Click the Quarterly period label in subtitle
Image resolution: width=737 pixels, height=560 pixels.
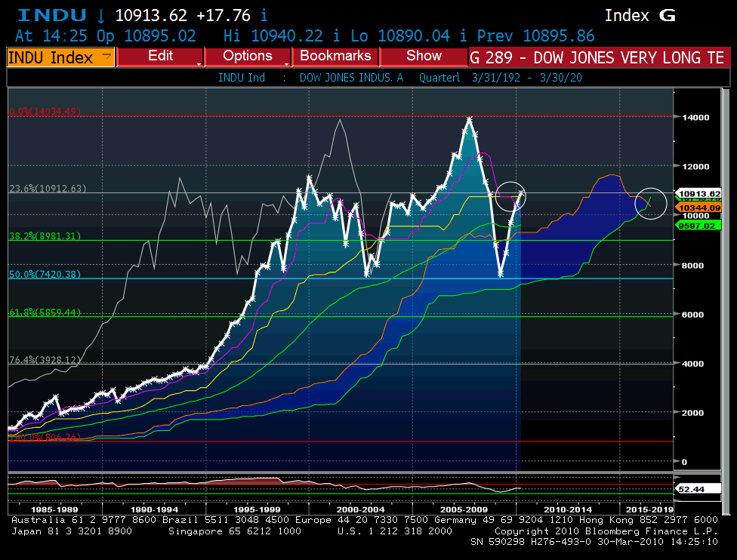tap(439, 78)
